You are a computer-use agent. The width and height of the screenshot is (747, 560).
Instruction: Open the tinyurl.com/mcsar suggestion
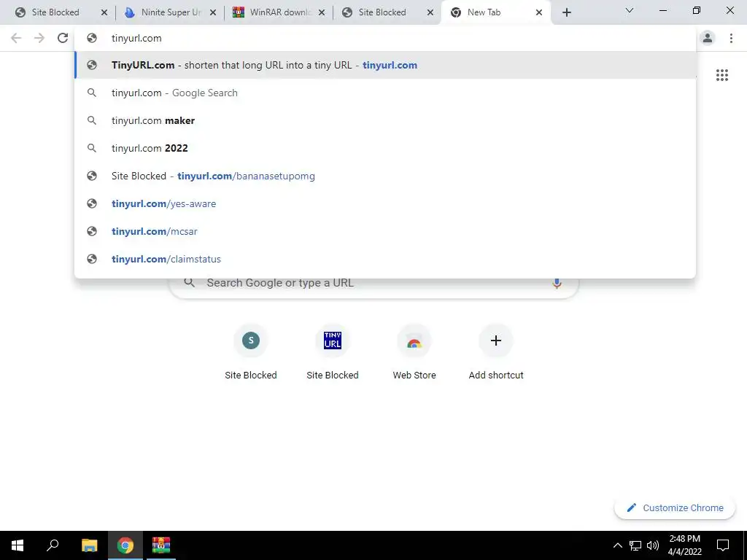[385, 231]
